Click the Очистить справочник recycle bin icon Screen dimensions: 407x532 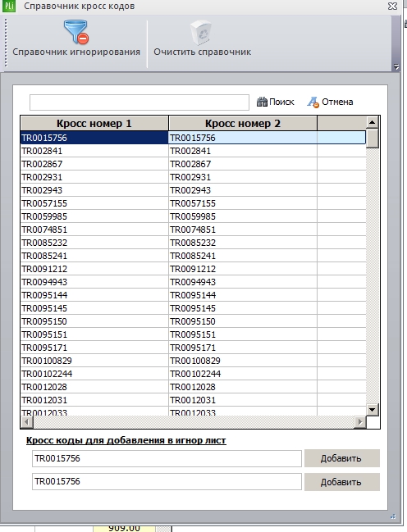point(201,33)
